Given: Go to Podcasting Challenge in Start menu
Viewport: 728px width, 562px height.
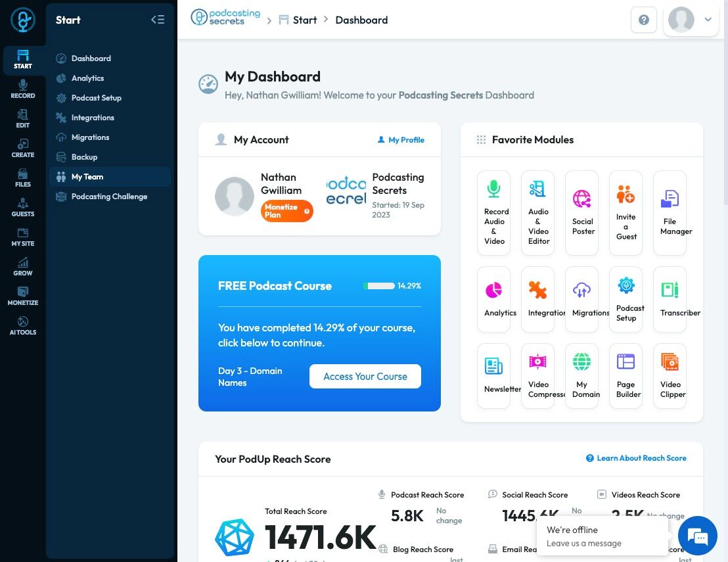Looking at the screenshot, I should (x=109, y=197).
